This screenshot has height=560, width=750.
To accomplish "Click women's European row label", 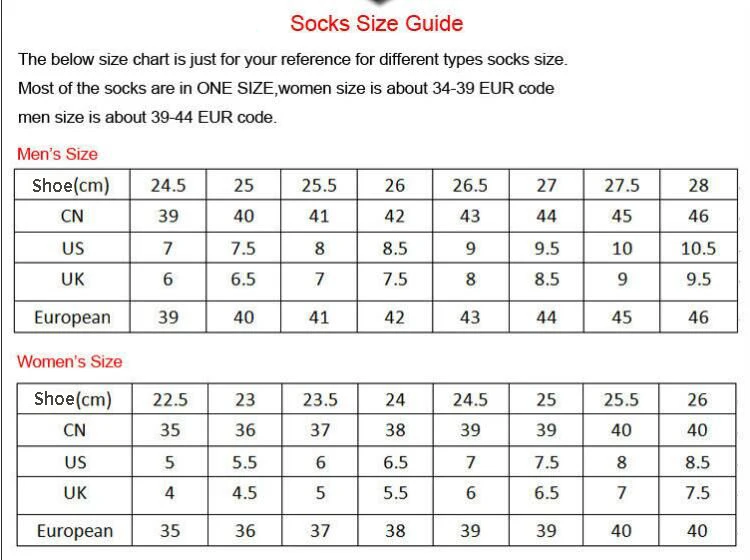I will point(74,530).
